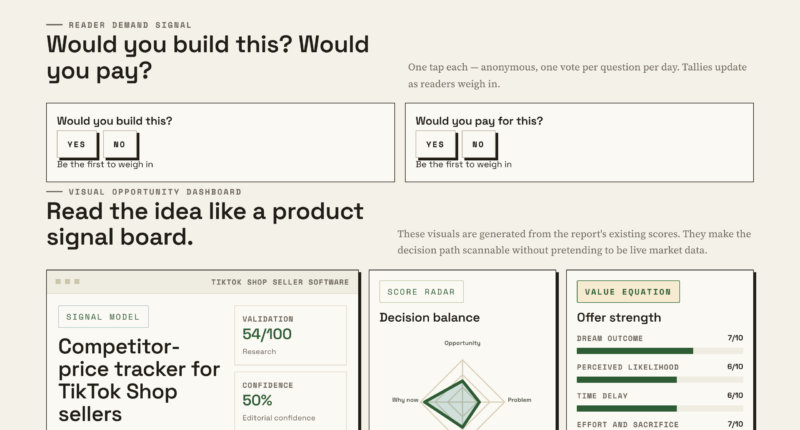Click the Validation 54/100 score card

(x=290, y=335)
